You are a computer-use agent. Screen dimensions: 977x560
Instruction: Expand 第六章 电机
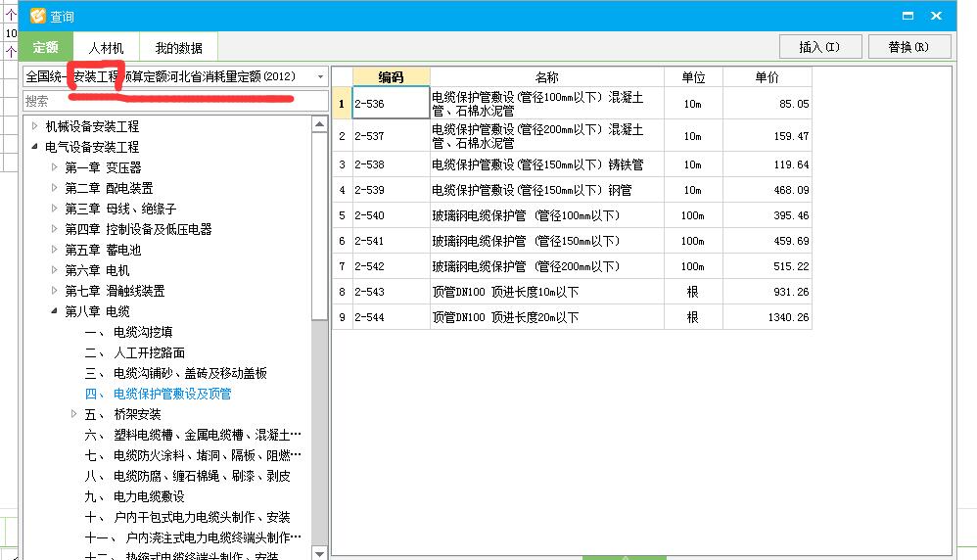[54, 270]
